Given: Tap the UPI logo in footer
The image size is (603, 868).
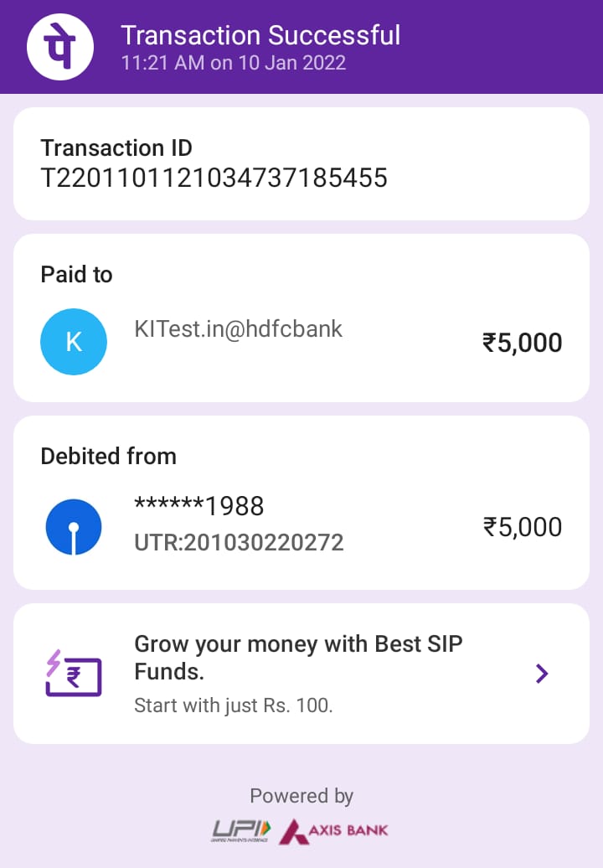Looking at the screenshot, I should (241, 830).
